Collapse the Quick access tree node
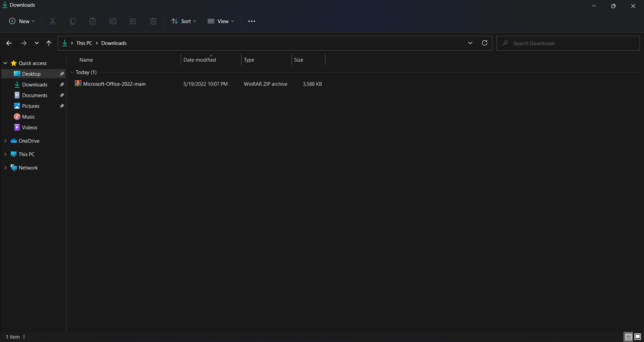Image resolution: width=644 pixels, height=342 pixels. (5, 63)
